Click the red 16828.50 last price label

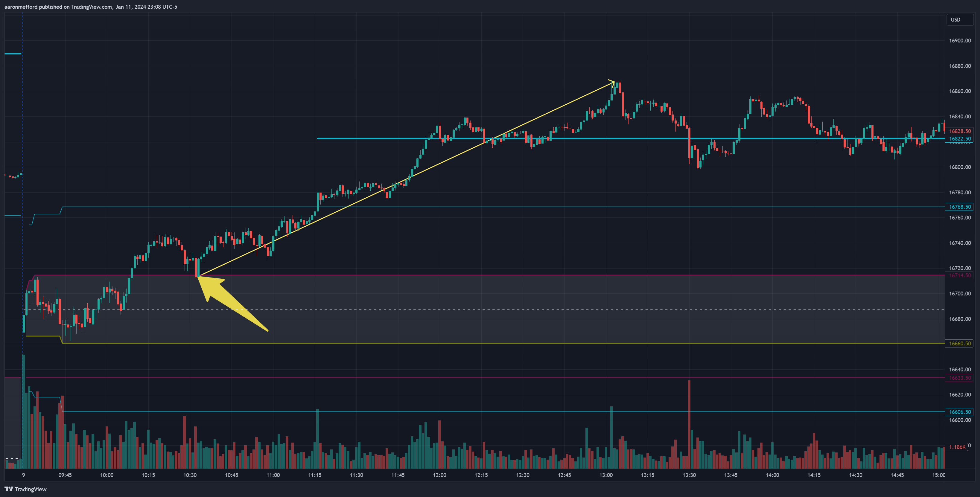[x=959, y=131]
